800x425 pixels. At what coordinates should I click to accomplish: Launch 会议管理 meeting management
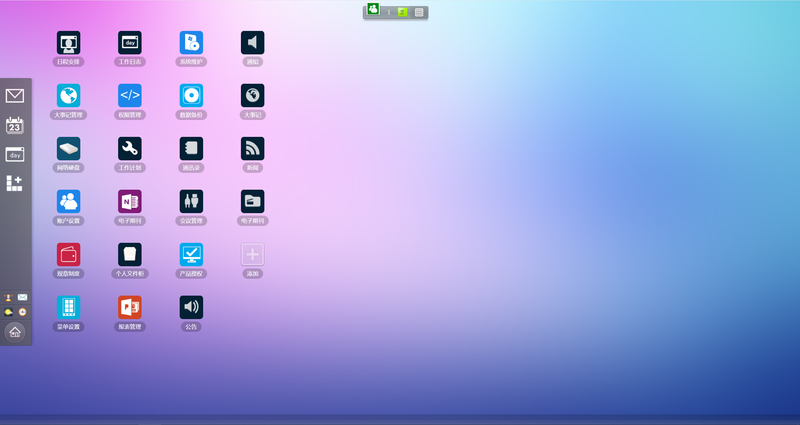click(191, 201)
